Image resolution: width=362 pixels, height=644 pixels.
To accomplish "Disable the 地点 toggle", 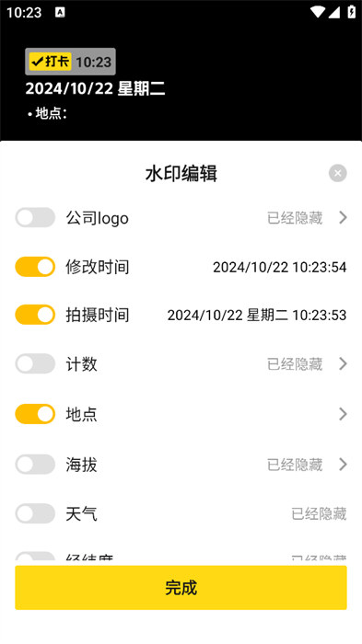I will point(35,414).
